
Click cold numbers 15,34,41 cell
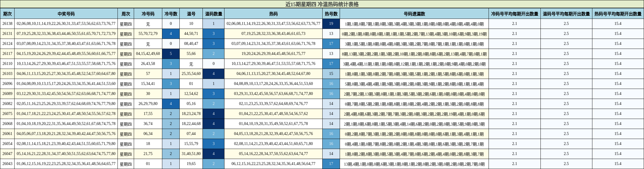[148, 84]
